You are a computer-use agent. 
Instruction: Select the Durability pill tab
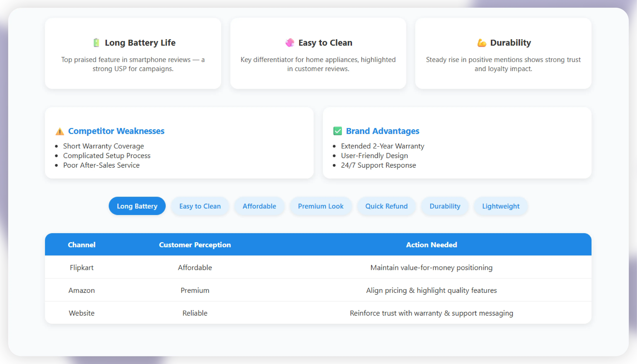click(445, 206)
